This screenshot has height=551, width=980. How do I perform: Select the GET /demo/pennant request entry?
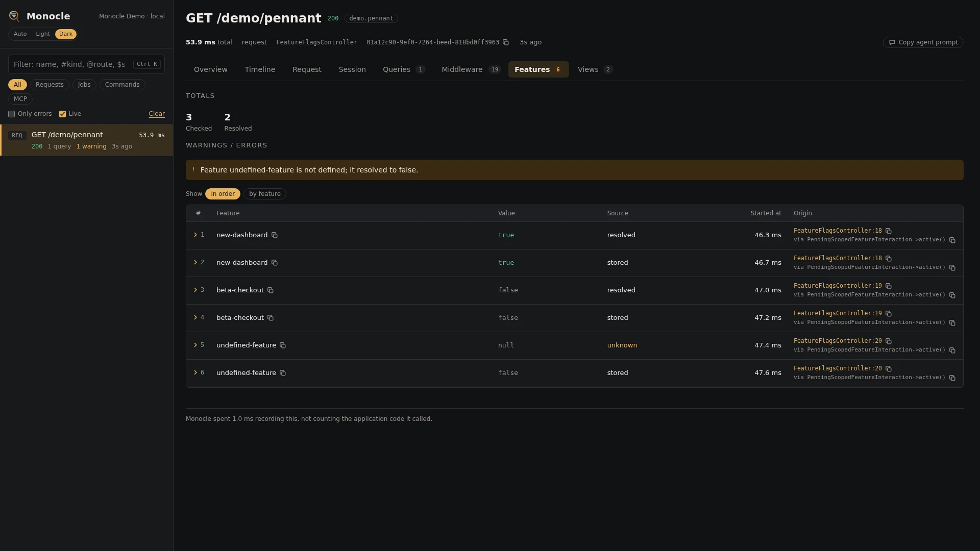pos(86,140)
